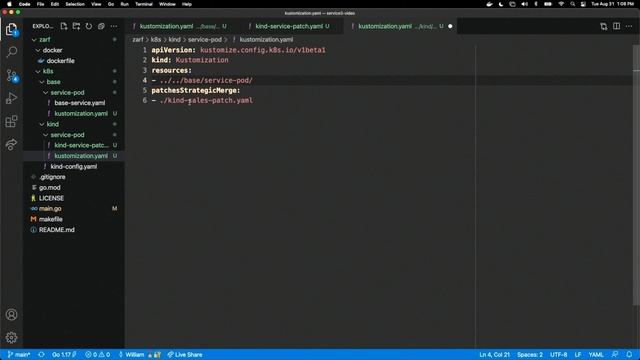Screen dimensions: 640x360
Task: Open the Accounts menu icon
Action: click(x=11, y=315)
